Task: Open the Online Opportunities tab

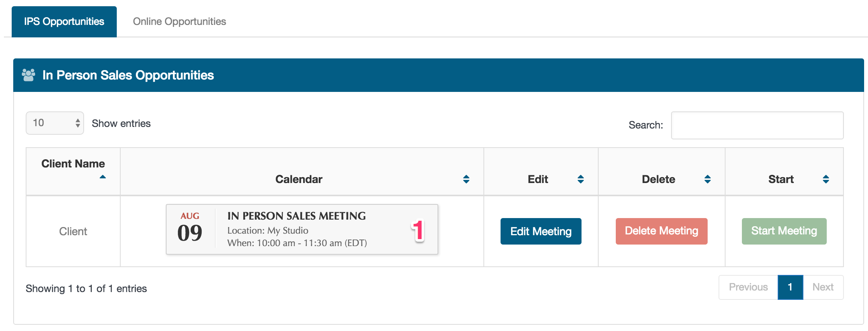Action: point(179,22)
